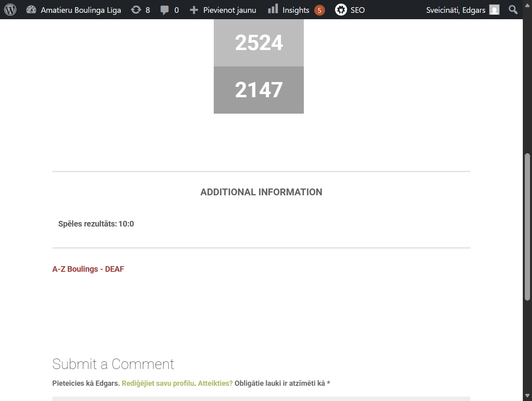Screen dimensions: 532x401
Task: Click the updates count 8
Action: [148, 10]
